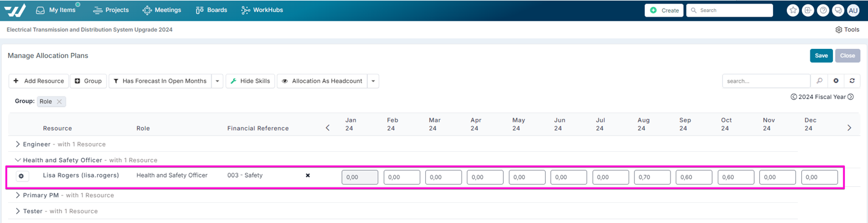The height and width of the screenshot is (223, 868).
Task: Click the Feb 24 allocation field
Action: pos(402,177)
